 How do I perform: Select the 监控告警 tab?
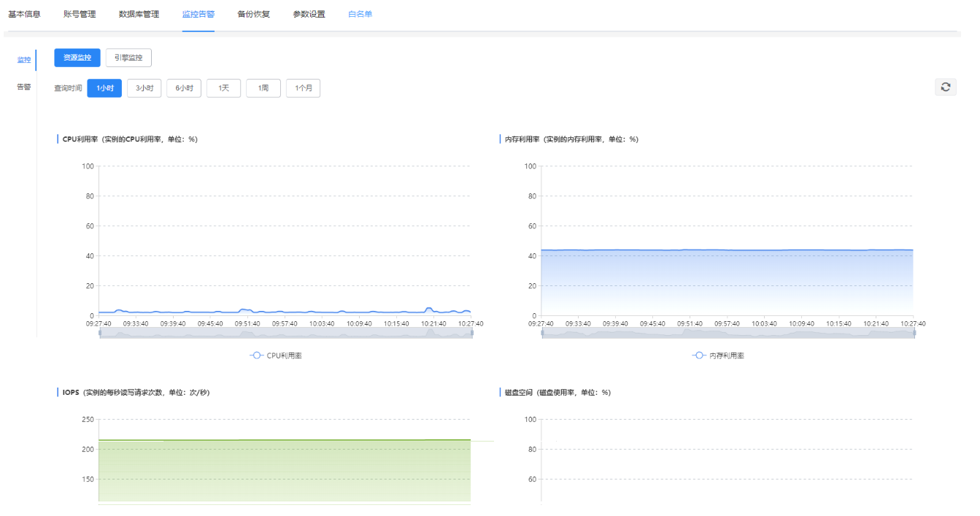198,14
